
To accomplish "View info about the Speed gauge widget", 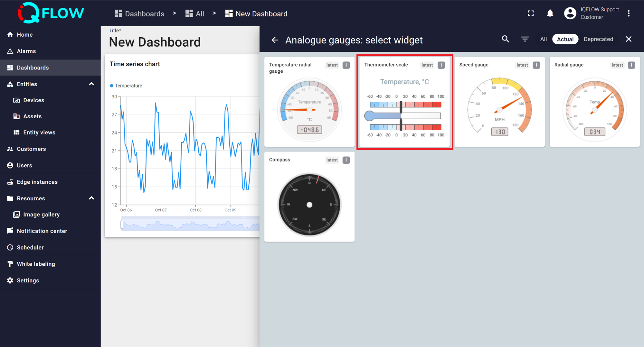I will point(536,65).
